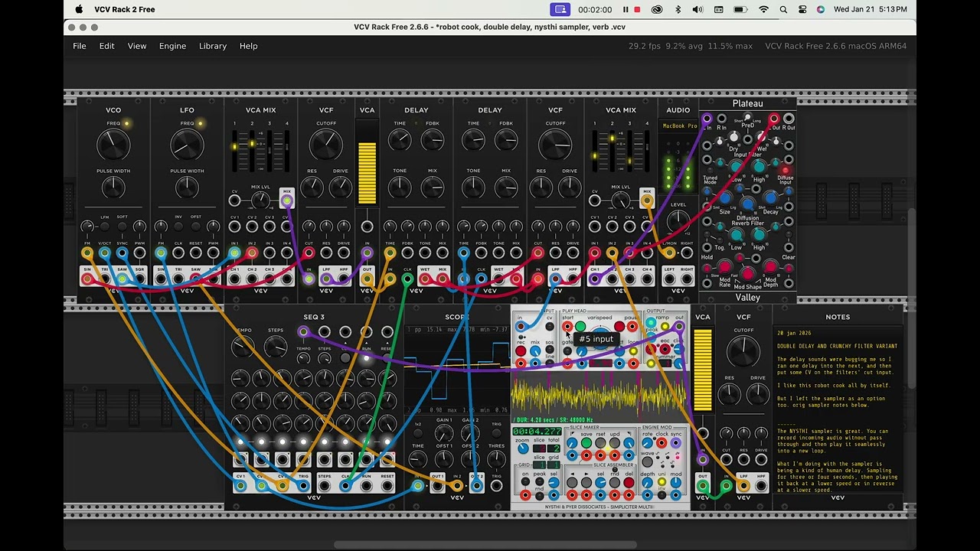Click the AUDIO module's LEVEL knob
The height and width of the screenshot is (551, 980).
(678, 221)
